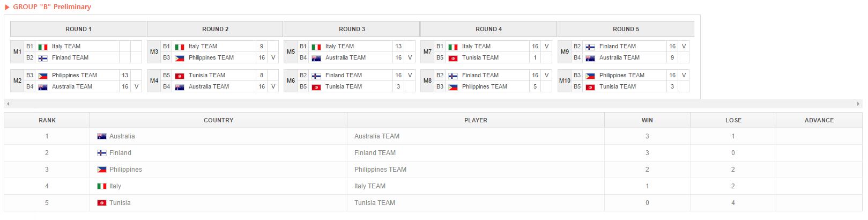This screenshot has width=868, height=220.
Task: Select the ROUND 5 header
Action: [x=626, y=29]
